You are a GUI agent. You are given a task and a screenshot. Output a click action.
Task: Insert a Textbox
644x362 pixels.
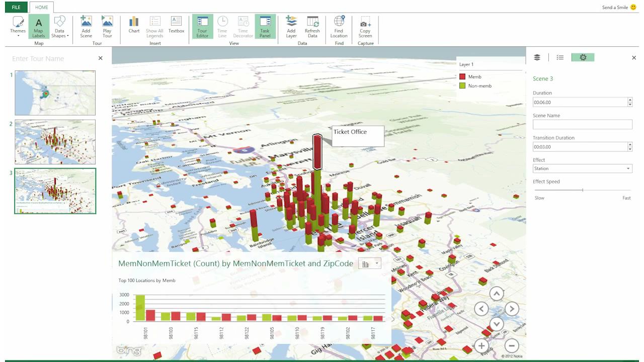click(176, 25)
